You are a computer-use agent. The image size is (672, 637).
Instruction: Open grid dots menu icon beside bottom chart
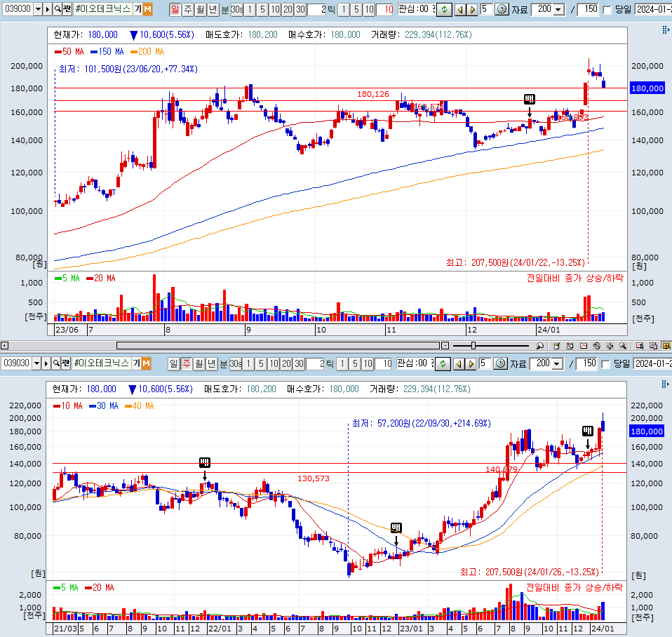pos(665,384)
